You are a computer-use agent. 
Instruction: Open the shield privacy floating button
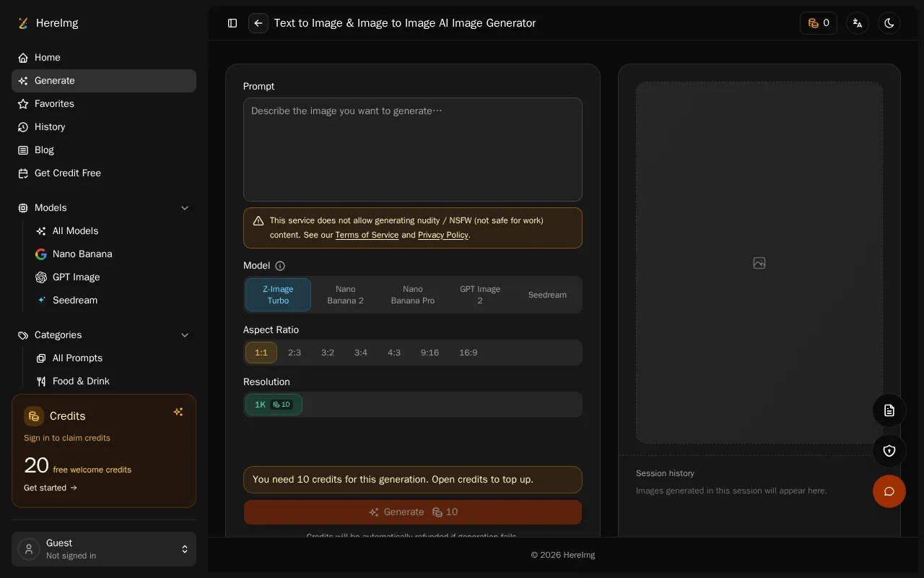(889, 451)
